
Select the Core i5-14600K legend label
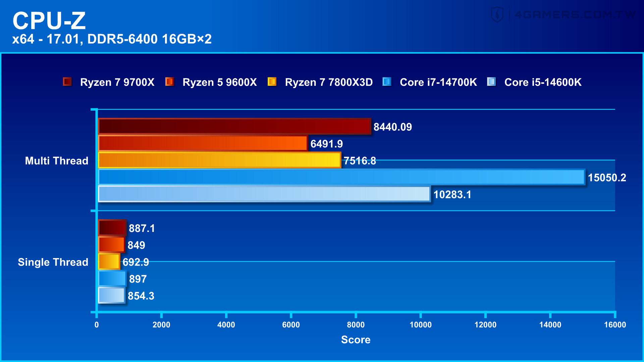(x=543, y=82)
